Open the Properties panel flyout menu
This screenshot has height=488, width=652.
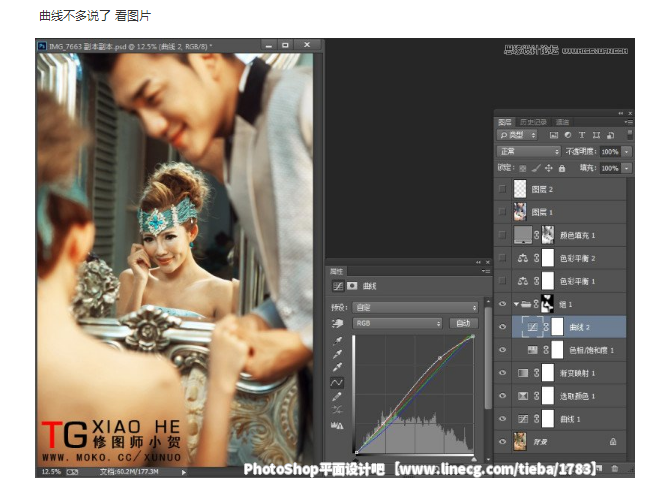click(486, 271)
